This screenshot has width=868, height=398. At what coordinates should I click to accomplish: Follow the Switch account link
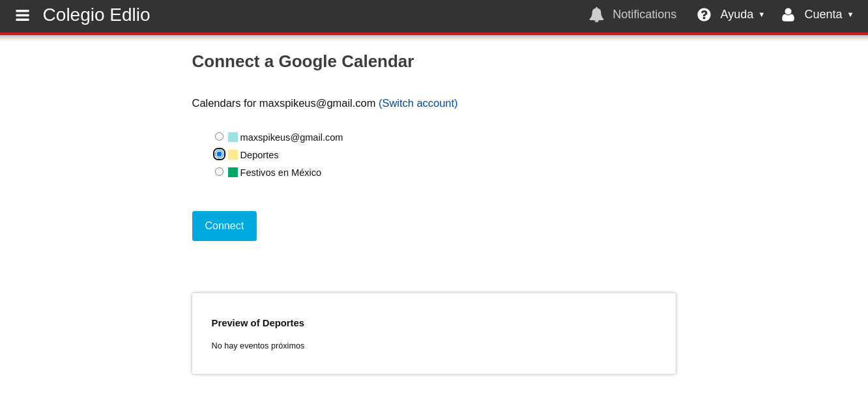click(x=418, y=103)
